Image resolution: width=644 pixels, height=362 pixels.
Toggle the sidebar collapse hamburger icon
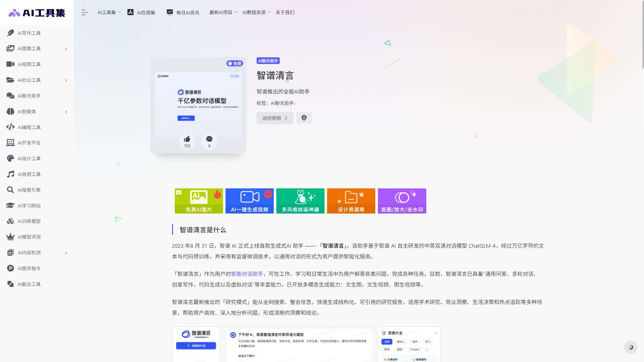85,12
